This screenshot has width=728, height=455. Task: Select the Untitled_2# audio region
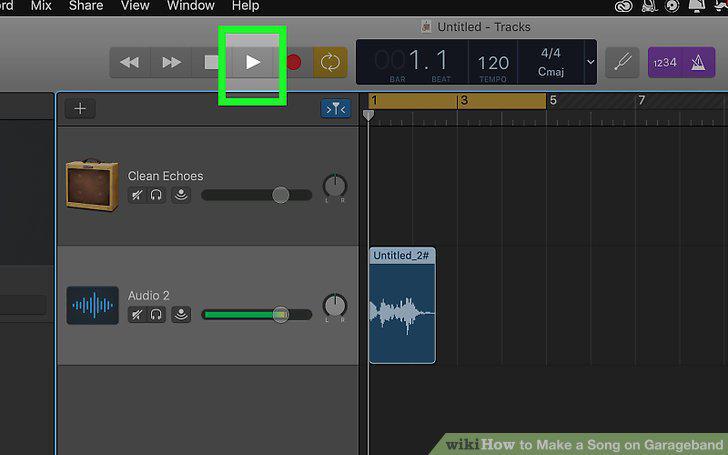[402, 305]
